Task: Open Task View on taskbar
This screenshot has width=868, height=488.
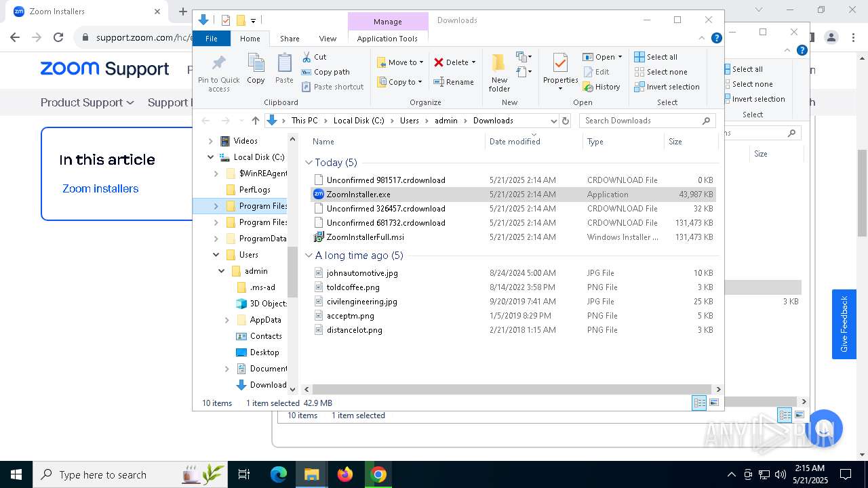Action: [244, 474]
